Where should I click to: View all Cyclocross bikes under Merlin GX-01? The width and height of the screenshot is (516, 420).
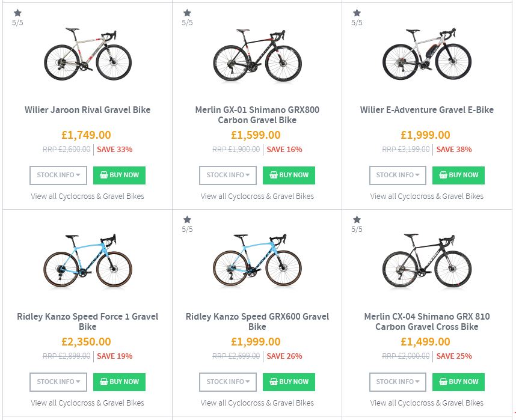tap(257, 196)
